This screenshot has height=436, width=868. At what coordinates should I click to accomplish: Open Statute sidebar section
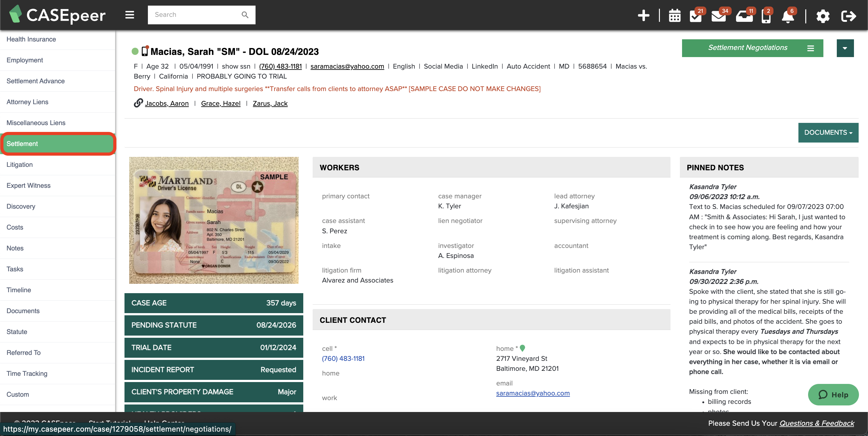[58, 332]
